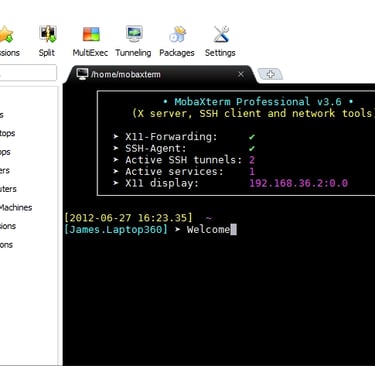Click the typed word Welcome

(208, 229)
